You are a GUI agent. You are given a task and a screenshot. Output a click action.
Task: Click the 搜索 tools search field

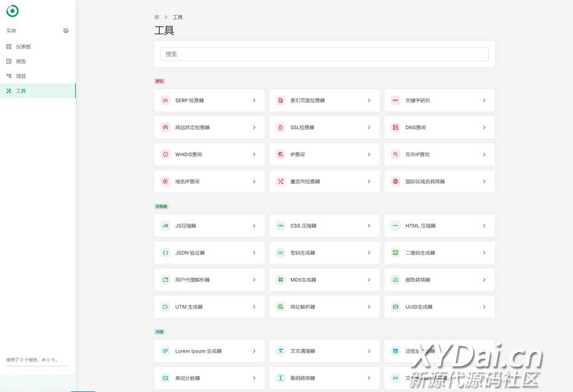(x=324, y=54)
